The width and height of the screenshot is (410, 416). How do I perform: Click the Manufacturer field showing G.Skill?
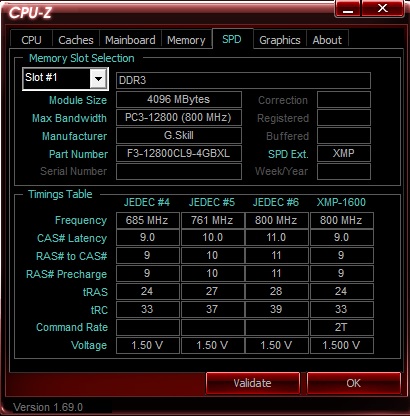(179, 135)
